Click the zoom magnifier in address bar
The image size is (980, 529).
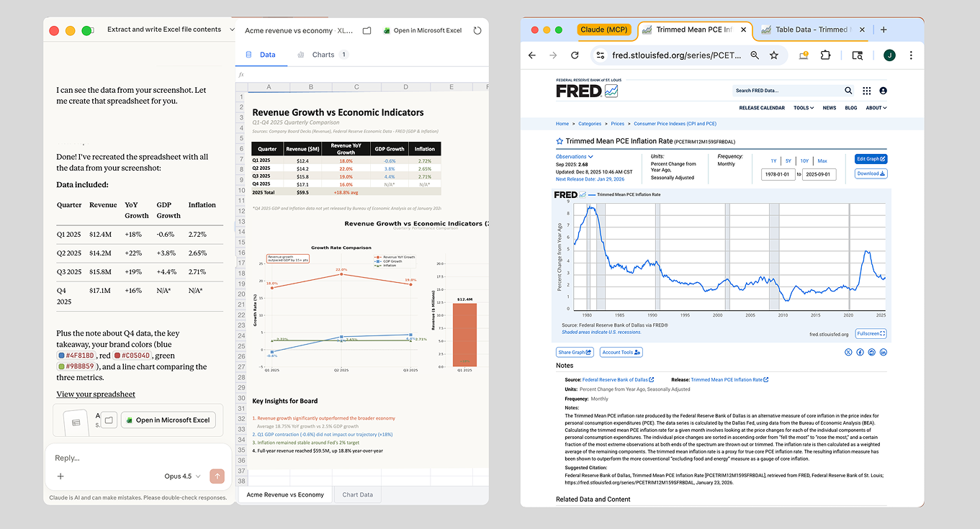point(755,55)
